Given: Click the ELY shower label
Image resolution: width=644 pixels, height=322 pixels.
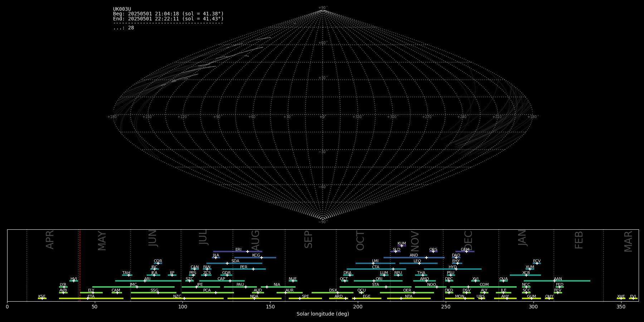Looking at the screenshot, I should 91,291.
